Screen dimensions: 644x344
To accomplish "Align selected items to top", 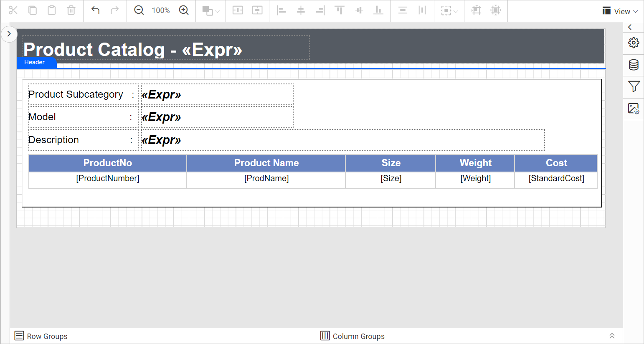I will tap(340, 10).
